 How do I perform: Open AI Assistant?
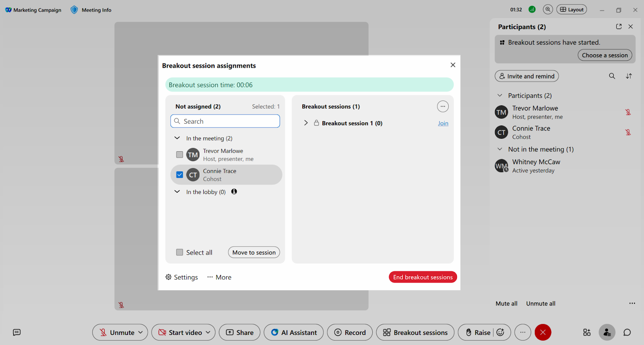coord(293,332)
